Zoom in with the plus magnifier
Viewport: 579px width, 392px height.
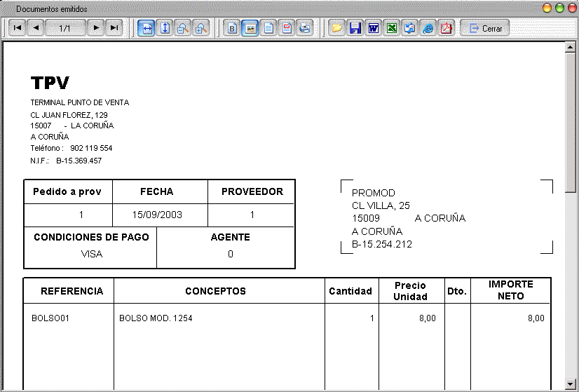point(201,28)
